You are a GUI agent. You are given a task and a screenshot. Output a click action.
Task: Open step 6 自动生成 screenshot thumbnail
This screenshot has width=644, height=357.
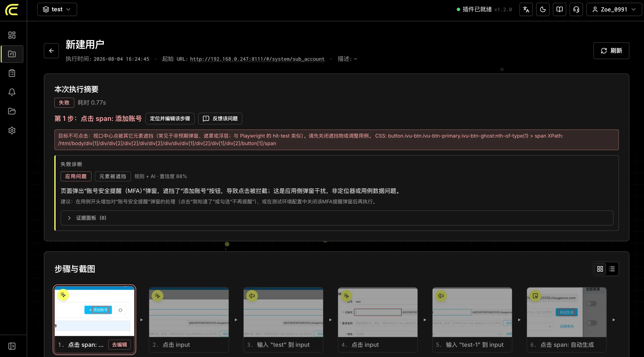(x=566, y=312)
